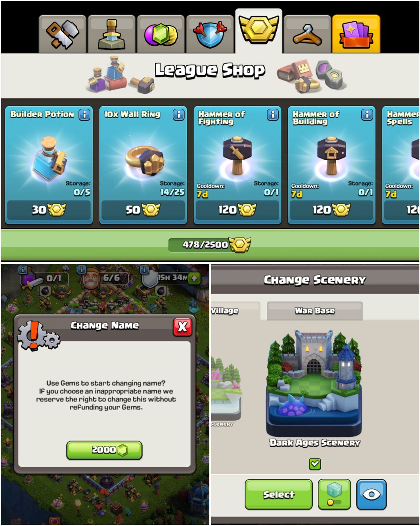The image size is (420, 526).
Task: Click the 478/2500 league medals bar
Action: tap(210, 245)
